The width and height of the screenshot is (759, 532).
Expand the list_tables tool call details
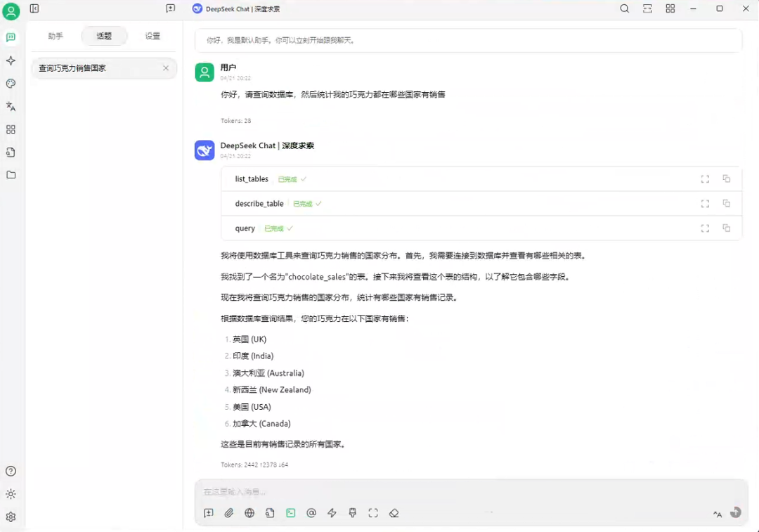705,179
